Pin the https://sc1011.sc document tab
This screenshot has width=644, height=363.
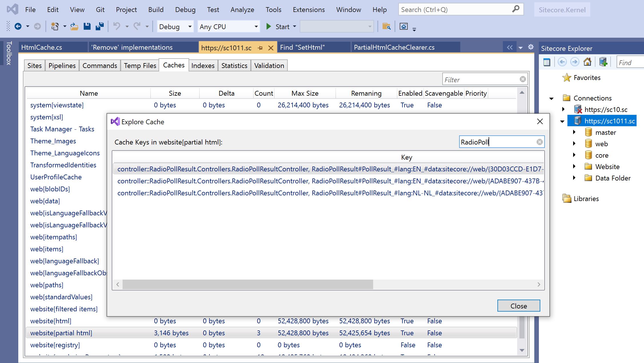[x=260, y=48]
